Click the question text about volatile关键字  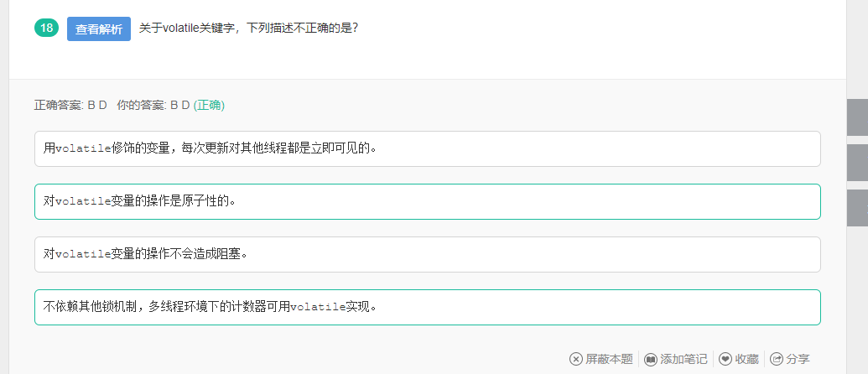pos(248,28)
